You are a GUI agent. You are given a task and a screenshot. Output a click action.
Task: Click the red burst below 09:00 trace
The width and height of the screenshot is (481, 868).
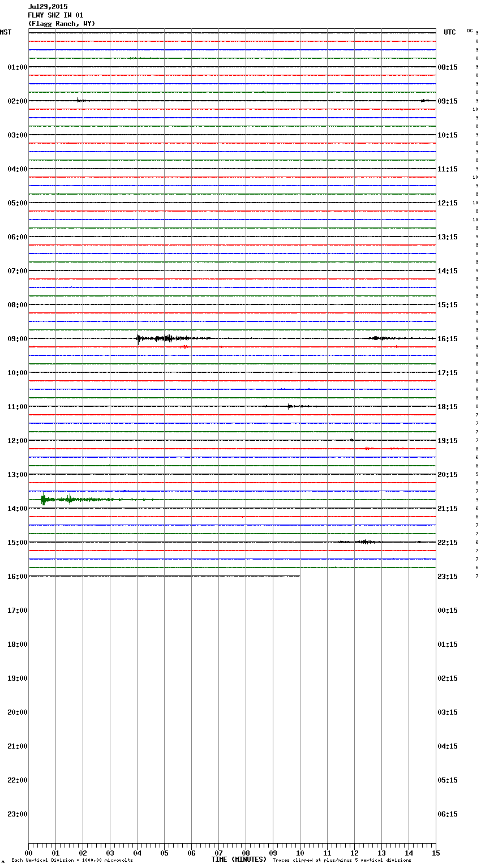point(184,347)
